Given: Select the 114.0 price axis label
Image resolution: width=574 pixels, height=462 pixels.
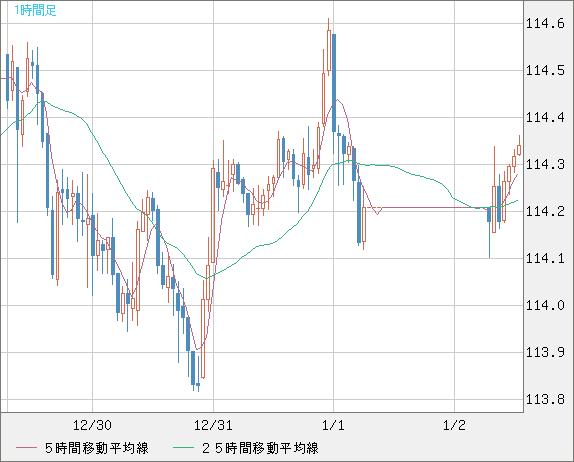Looking at the screenshot, I should (x=545, y=305).
